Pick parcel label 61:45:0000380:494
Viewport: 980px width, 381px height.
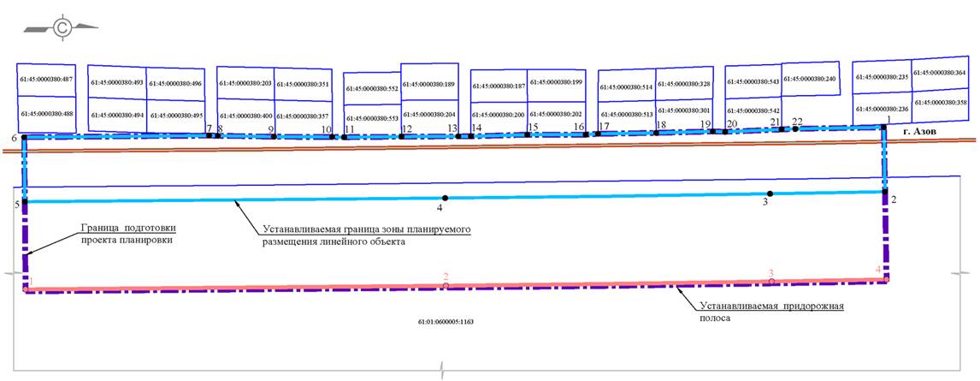tap(117, 115)
